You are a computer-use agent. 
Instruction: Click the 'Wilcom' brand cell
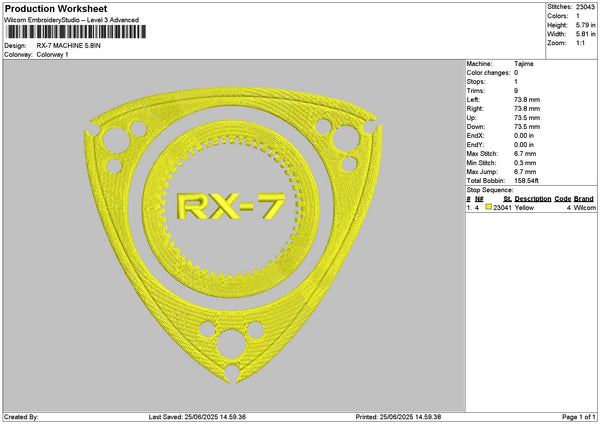click(584, 208)
